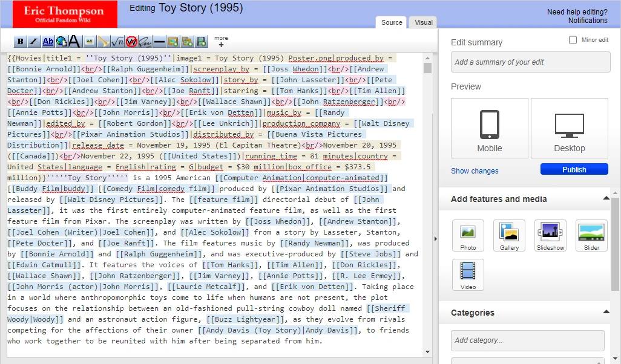Image resolution: width=621 pixels, height=364 pixels.
Task: Publish the edit
Action: (574, 169)
